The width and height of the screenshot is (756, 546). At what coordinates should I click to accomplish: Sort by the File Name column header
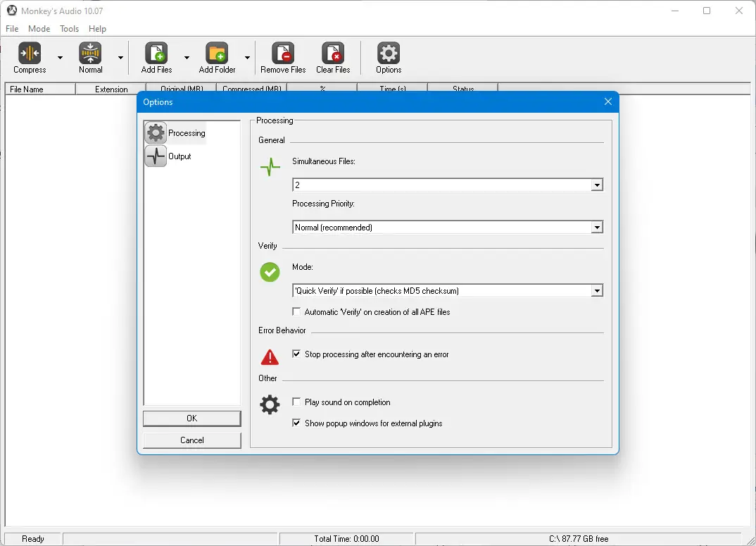[x=40, y=89]
